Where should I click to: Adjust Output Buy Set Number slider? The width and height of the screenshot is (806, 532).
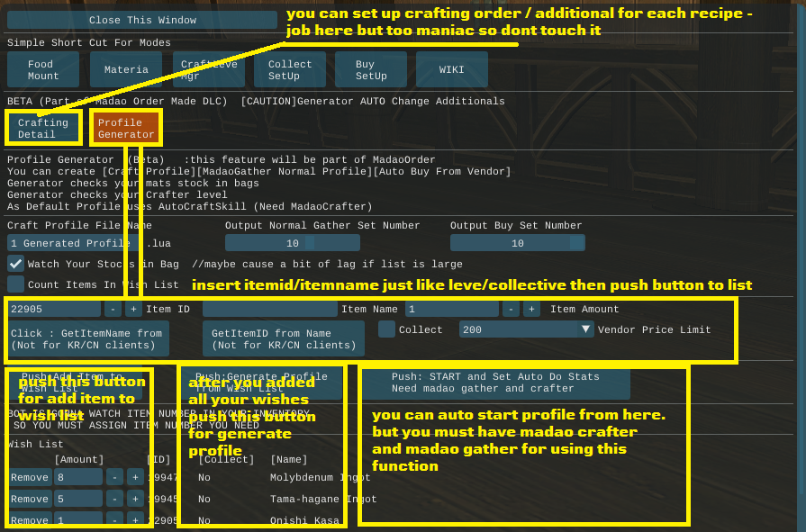pos(517,243)
